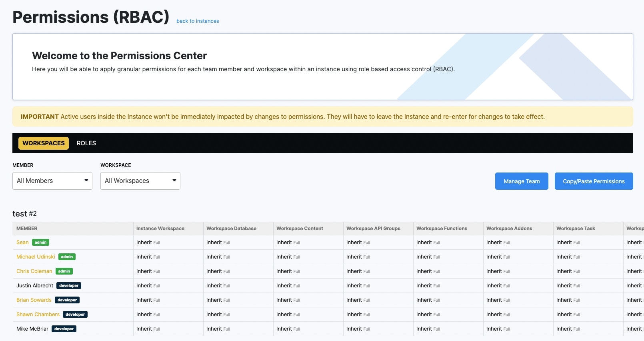Click the Manage Team button
Viewport: 644px width, 341px height.
522,181
